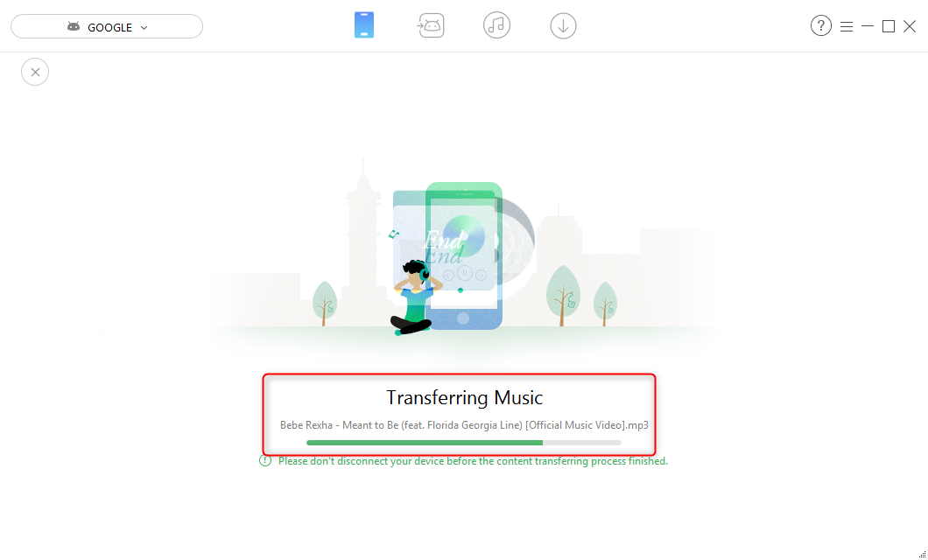Click the Bebe Rexha mp3 file name
Image resolution: width=928 pixels, height=560 pixels.
[x=464, y=424]
